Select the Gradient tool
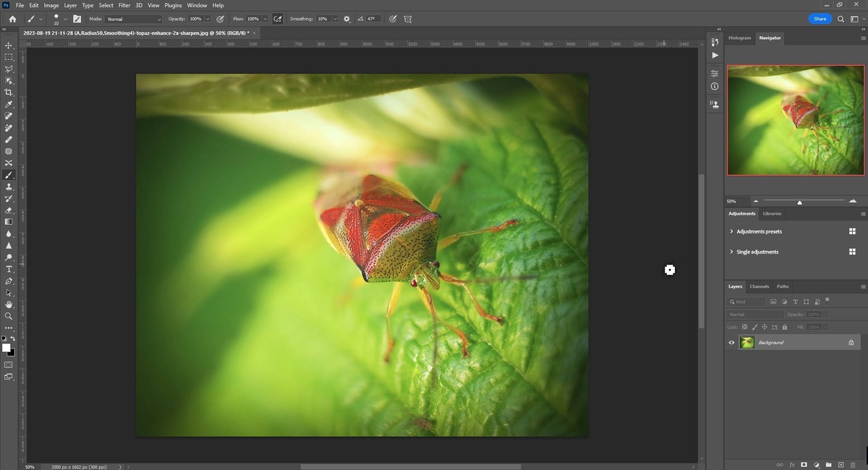The height and width of the screenshot is (470, 868). [x=9, y=221]
